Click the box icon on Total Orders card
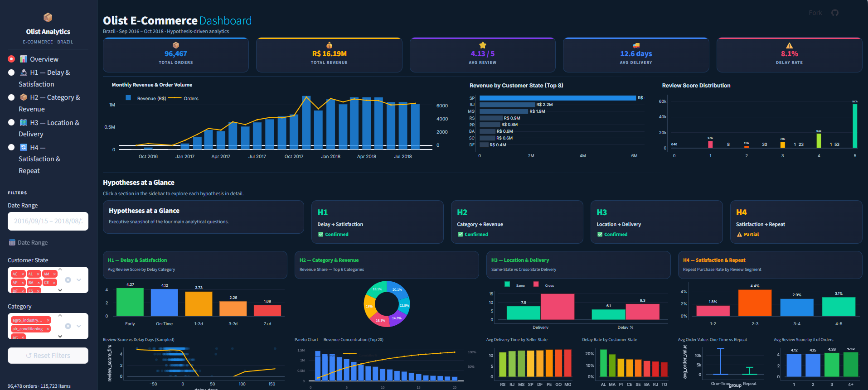Viewport: 868px width, 390px height. (x=176, y=45)
